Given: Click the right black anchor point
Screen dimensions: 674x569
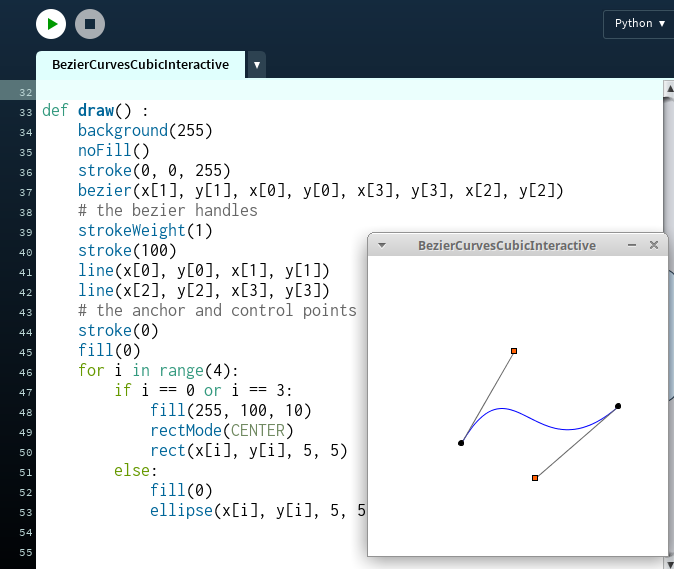Looking at the screenshot, I should pyautogui.click(x=618, y=406).
